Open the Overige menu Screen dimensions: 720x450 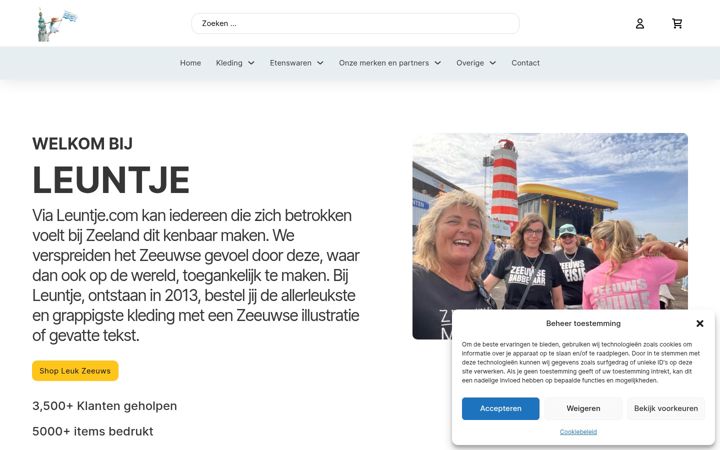coord(470,63)
